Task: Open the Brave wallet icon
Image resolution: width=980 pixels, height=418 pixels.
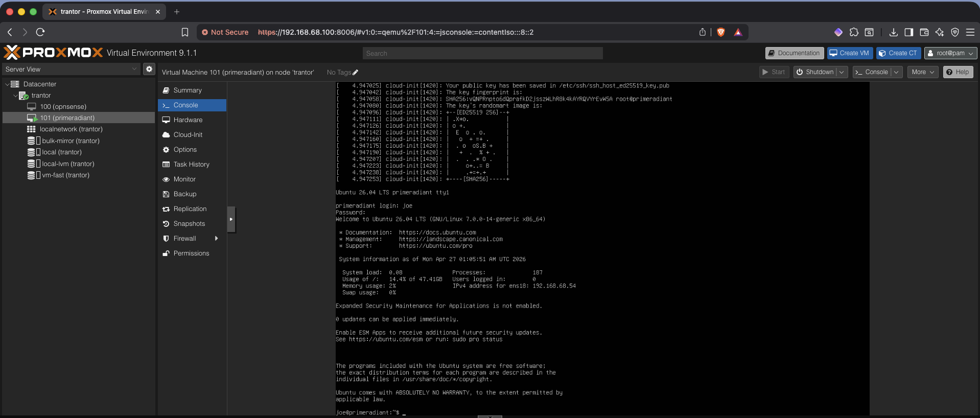Action: (924, 32)
